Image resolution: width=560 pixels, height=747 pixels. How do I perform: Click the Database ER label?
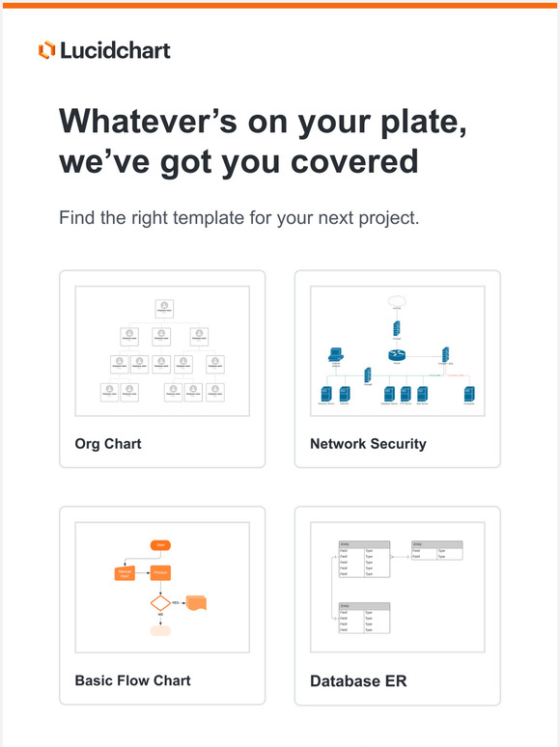tap(358, 680)
